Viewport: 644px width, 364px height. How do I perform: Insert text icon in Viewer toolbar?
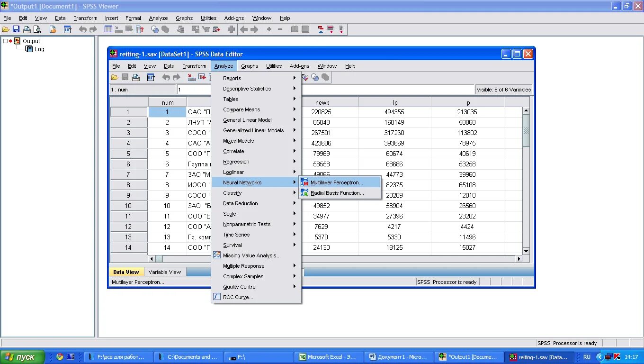point(341,29)
